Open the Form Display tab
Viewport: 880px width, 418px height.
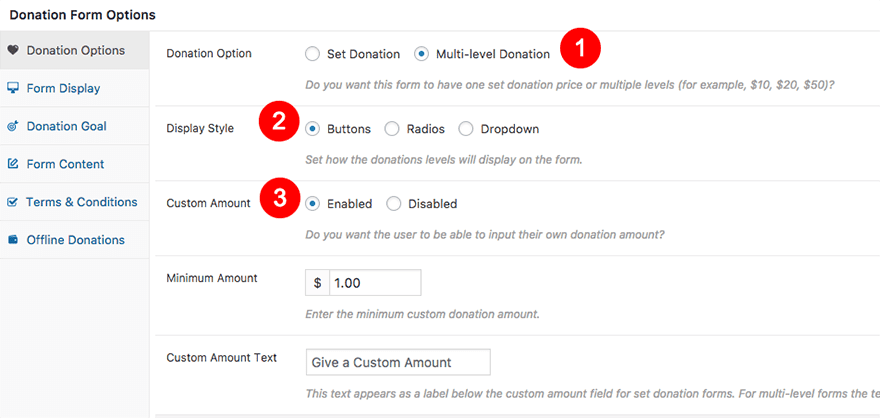coord(63,88)
